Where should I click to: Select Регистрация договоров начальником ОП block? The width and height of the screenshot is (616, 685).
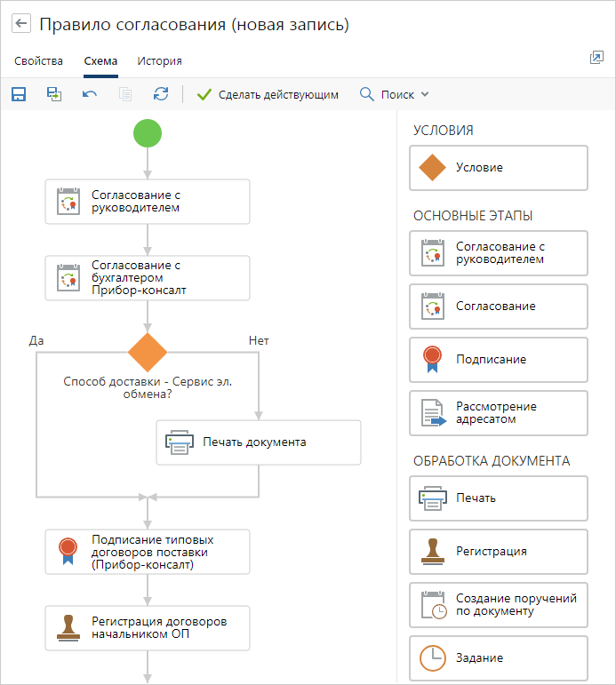148,627
